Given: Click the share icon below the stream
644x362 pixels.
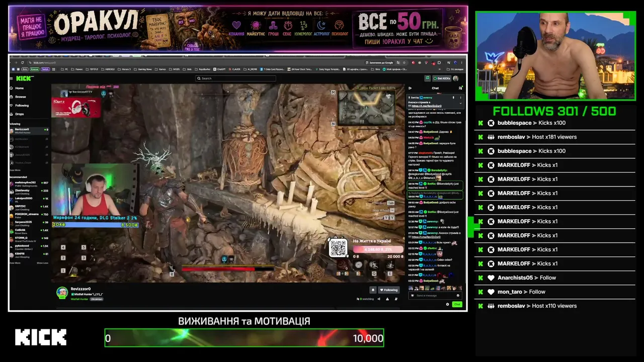Looking at the screenshot, I should 379,299.
